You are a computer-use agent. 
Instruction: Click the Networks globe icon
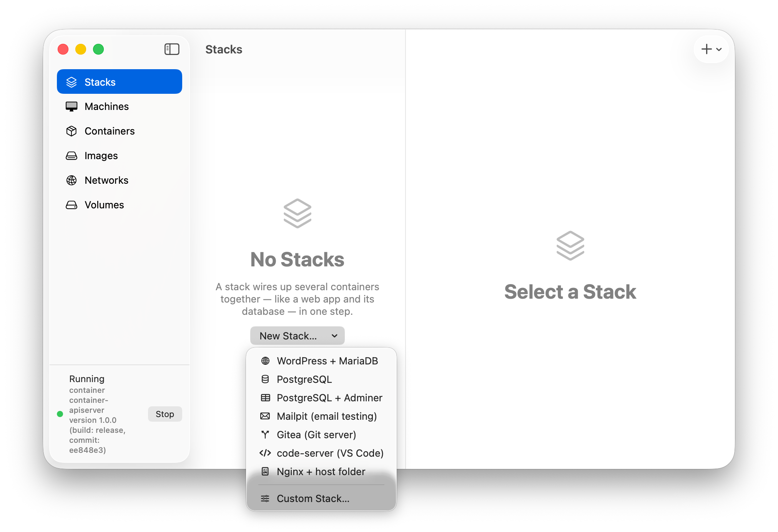click(x=71, y=180)
